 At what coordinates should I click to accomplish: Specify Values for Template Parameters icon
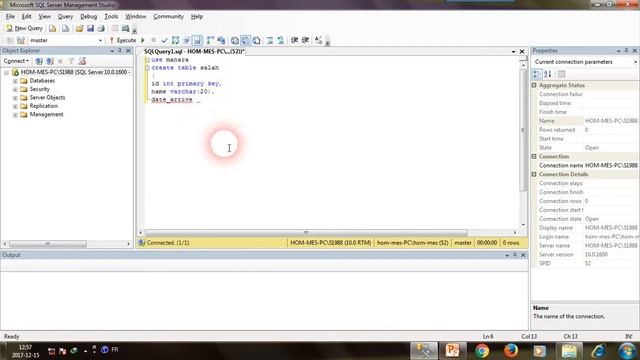(319, 40)
